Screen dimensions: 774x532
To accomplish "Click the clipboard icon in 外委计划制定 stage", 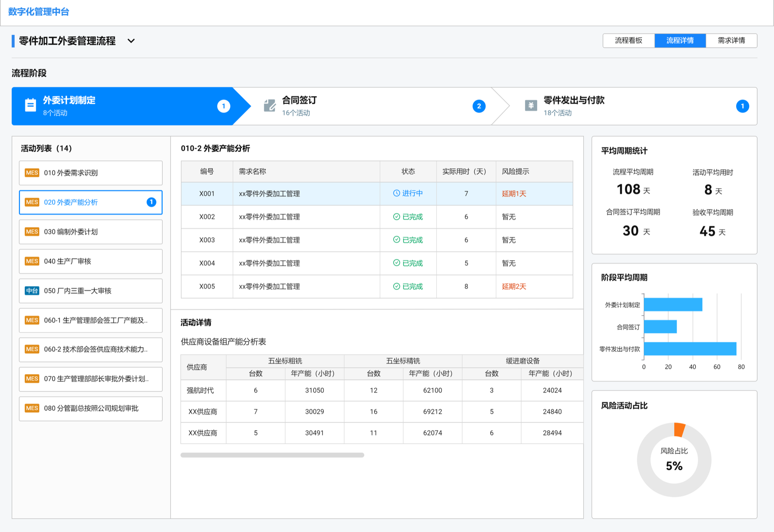I will (x=31, y=105).
